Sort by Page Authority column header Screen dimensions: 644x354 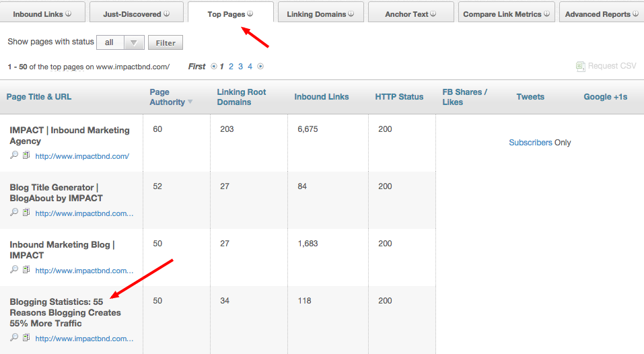[x=167, y=97]
